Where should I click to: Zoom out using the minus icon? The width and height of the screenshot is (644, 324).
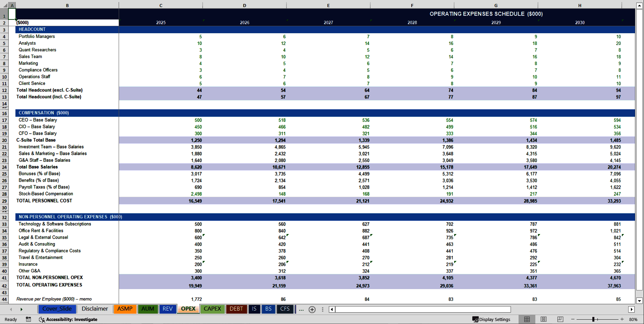[573, 319]
